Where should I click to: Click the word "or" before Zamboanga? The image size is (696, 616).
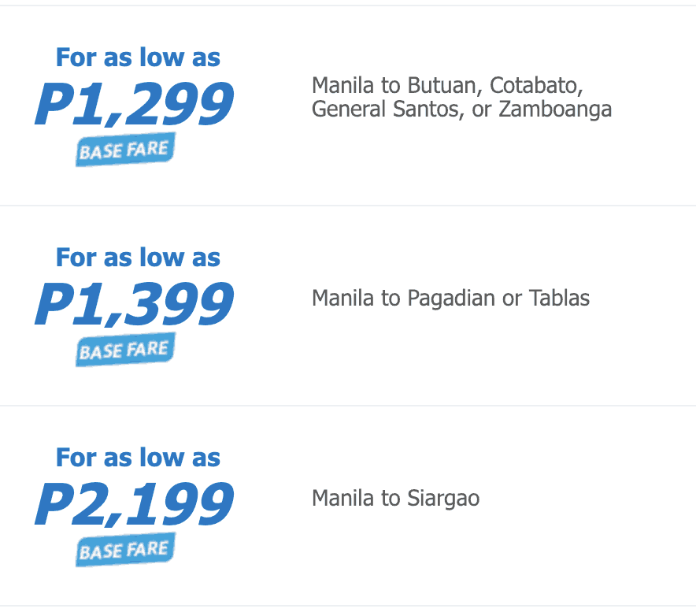(x=482, y=109)
